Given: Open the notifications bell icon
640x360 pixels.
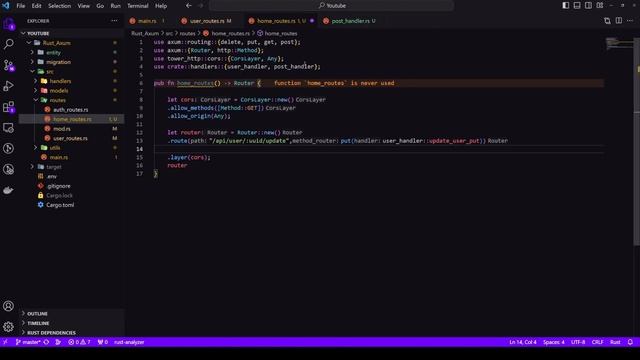Looking at the screenshot, I should point(630,342).
